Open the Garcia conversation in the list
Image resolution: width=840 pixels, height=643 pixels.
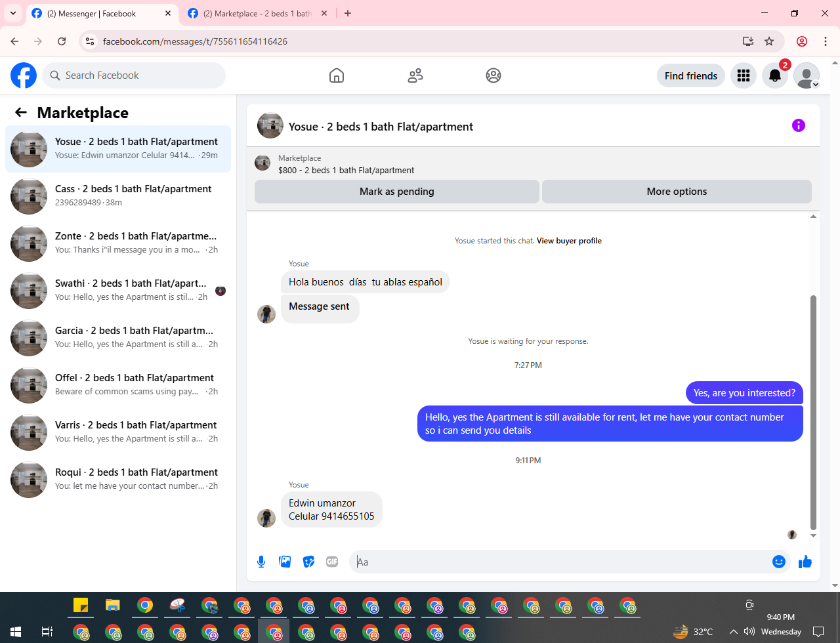pos(118,338)
